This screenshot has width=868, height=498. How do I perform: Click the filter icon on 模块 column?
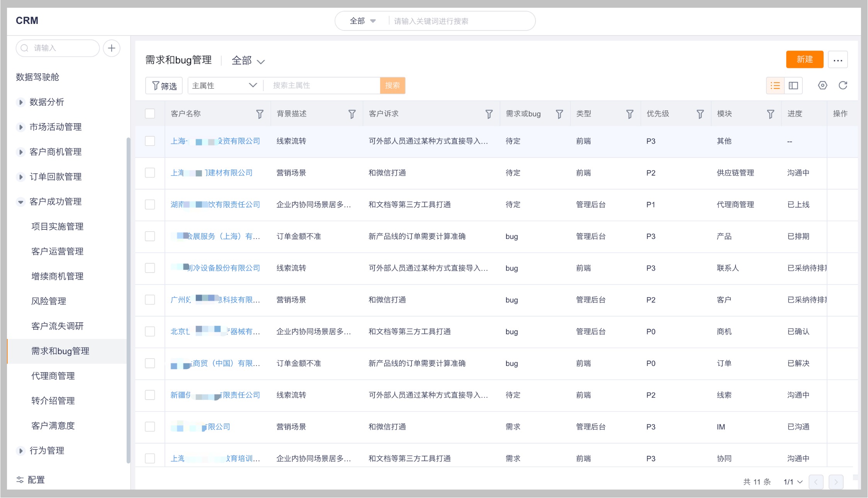click(770, 114)
